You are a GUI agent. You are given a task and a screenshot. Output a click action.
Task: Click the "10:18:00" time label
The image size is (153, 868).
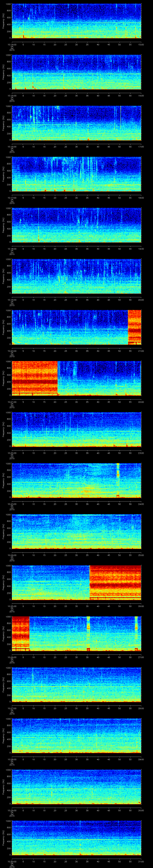point(12,248)
